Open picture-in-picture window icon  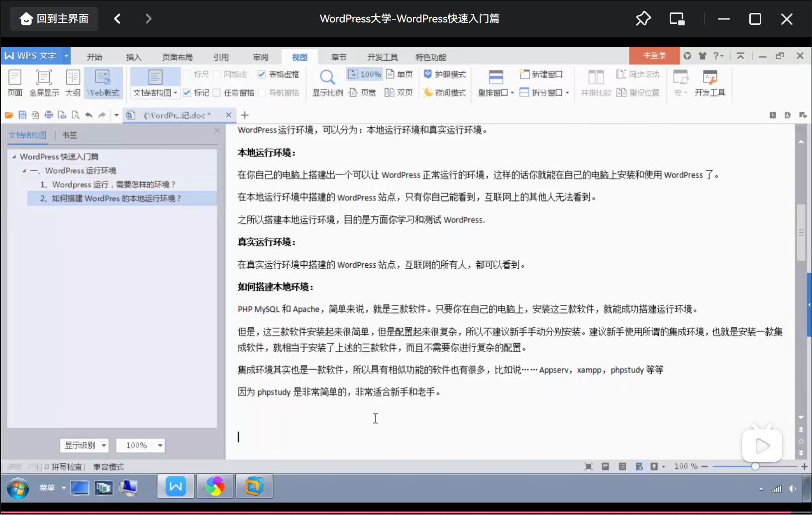click(x=677, y=19)
